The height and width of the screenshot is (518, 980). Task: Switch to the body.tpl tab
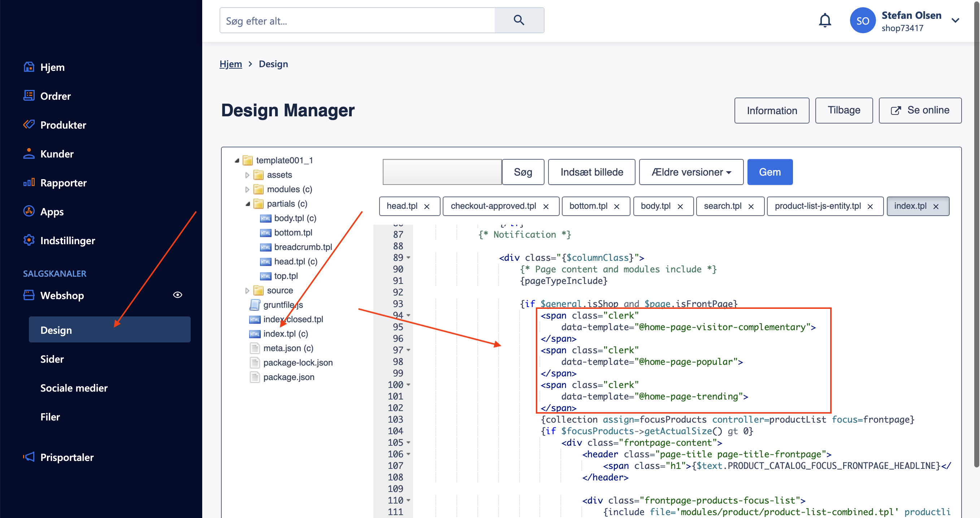(655, 206)
